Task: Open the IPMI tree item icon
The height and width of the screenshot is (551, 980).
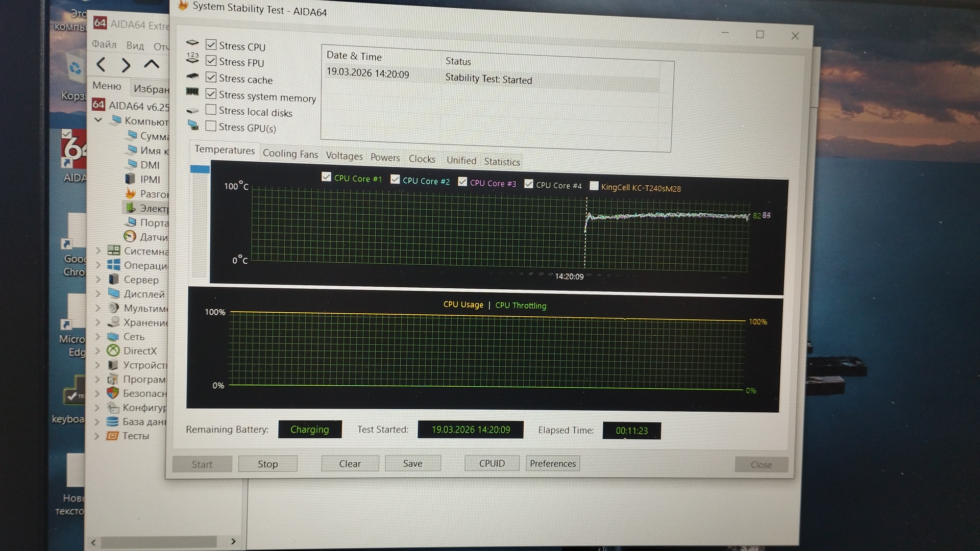Action: coord(131,179)
